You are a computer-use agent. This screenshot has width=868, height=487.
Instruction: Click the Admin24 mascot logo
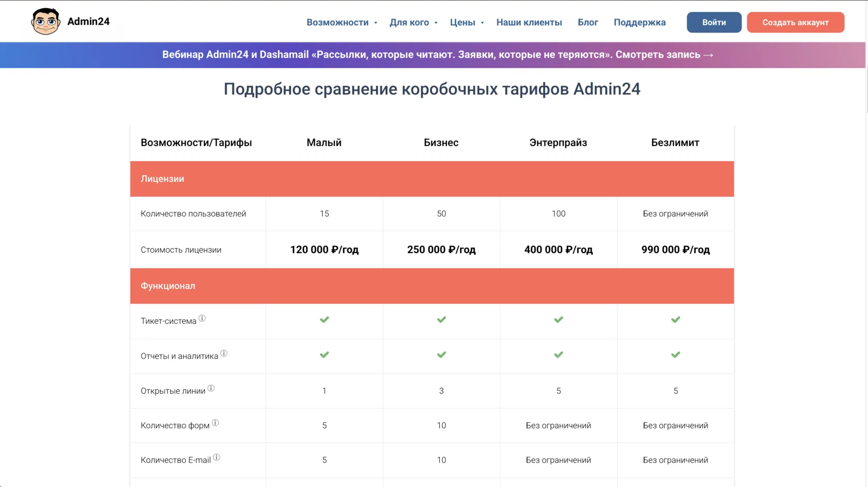click(x=45, y=21)
